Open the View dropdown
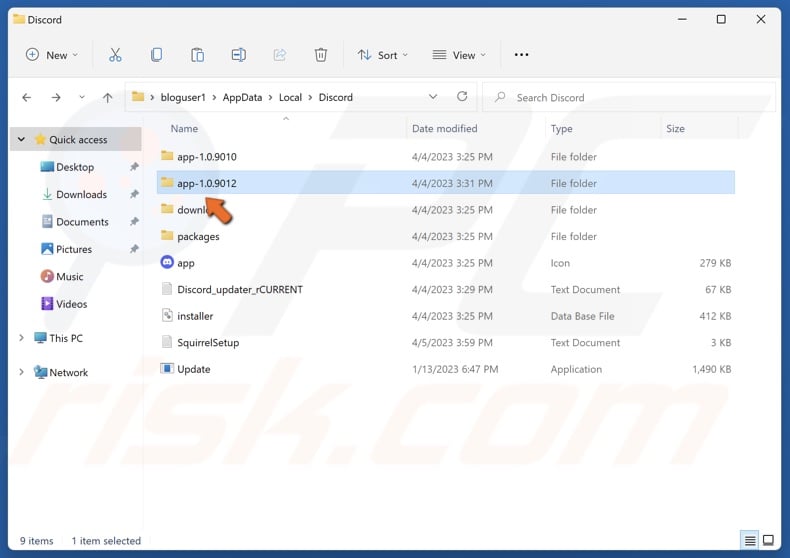 click(459, 55)
